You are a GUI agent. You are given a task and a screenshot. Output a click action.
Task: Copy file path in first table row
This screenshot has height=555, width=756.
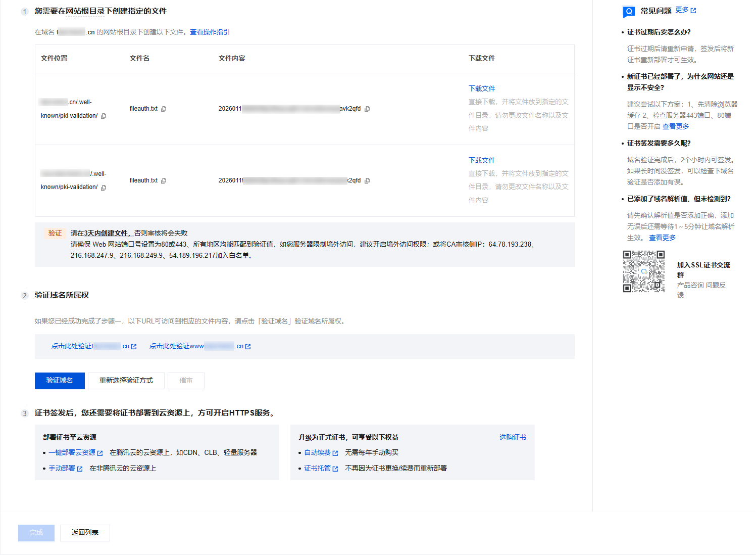click(104, 116)
